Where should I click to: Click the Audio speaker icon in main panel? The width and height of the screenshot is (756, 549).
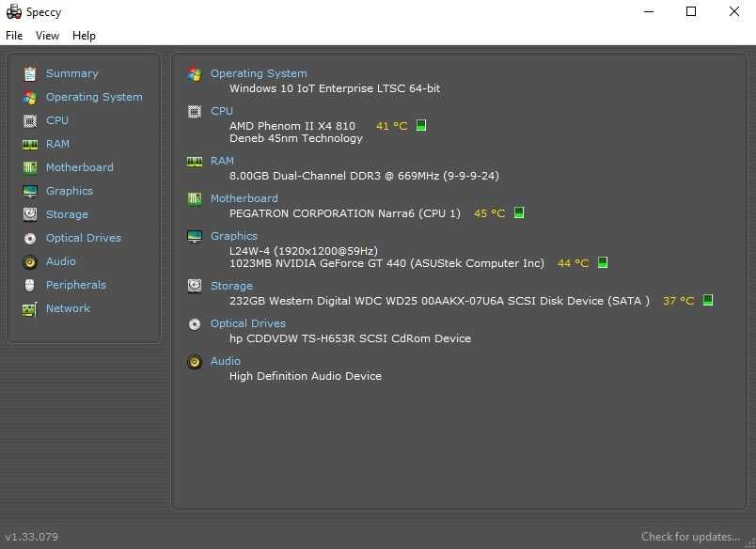195,362
